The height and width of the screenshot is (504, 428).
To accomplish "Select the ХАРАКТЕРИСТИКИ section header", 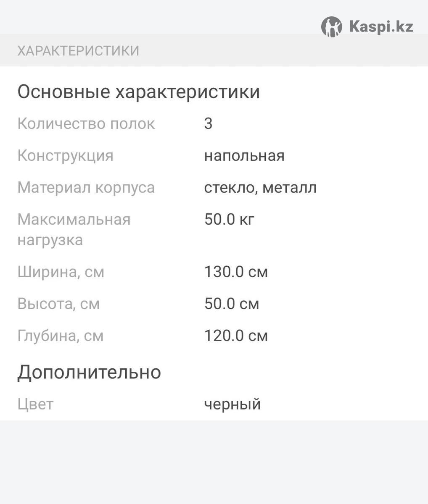I will [x=78, y=51].
